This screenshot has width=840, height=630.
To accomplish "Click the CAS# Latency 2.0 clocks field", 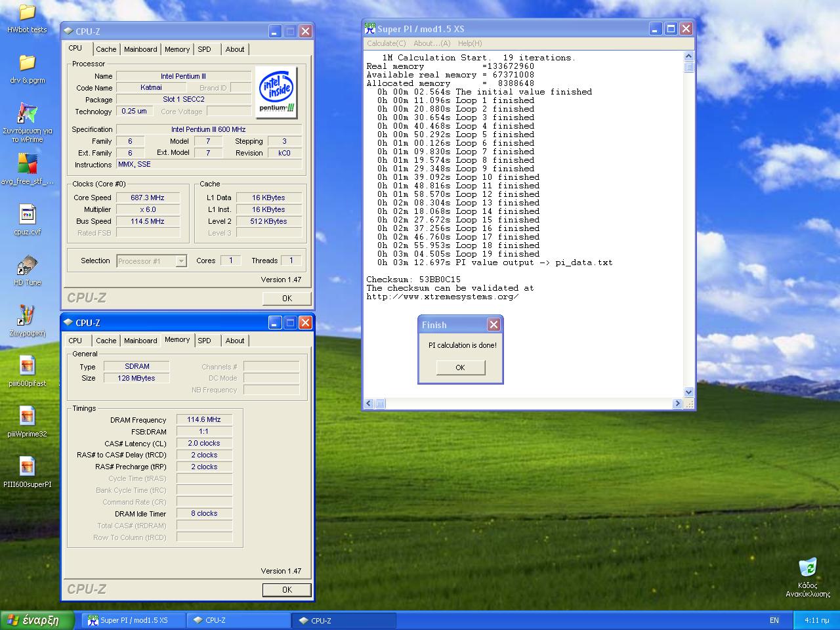I will (x=204, y=444).
